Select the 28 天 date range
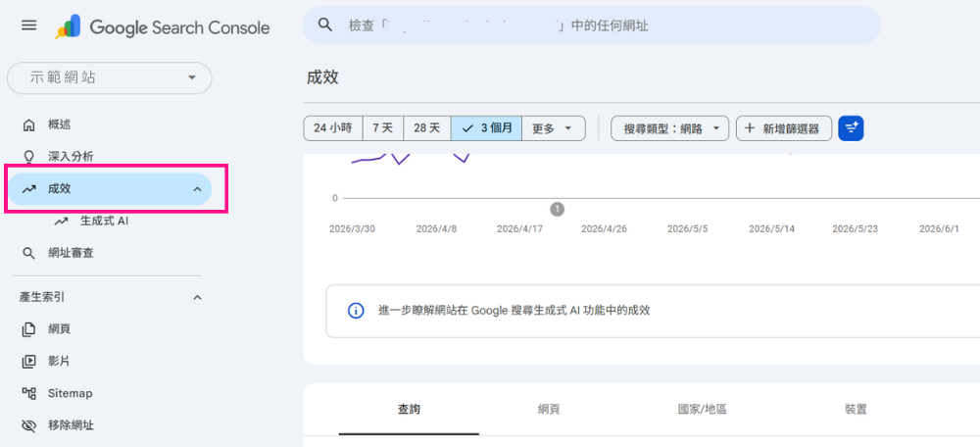Viewport: 980px width, 447px height. [427, 128]
